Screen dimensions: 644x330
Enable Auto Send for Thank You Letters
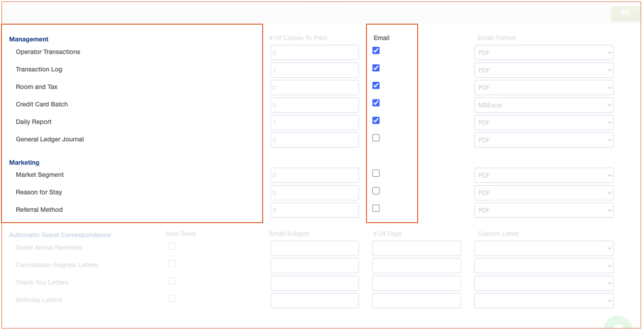point(172,281)
